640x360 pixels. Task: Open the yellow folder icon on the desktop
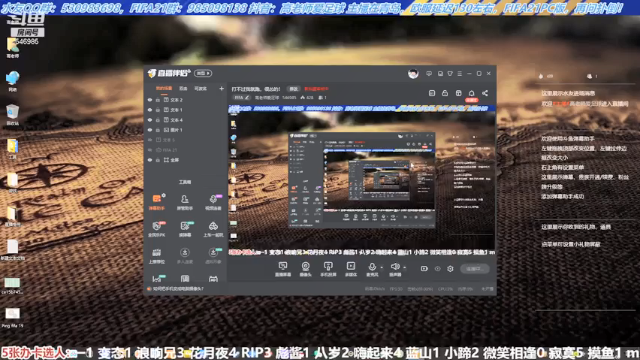point(13,149)
